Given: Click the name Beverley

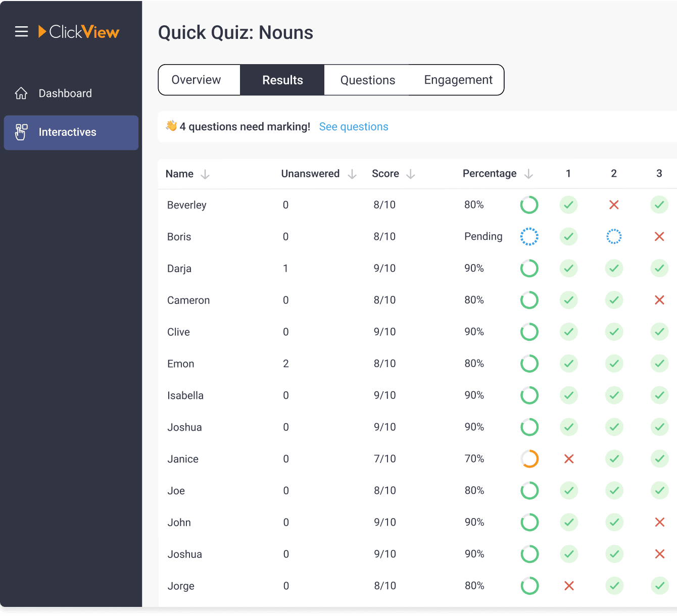Looking at the screenshot, I should pos(187,205).
